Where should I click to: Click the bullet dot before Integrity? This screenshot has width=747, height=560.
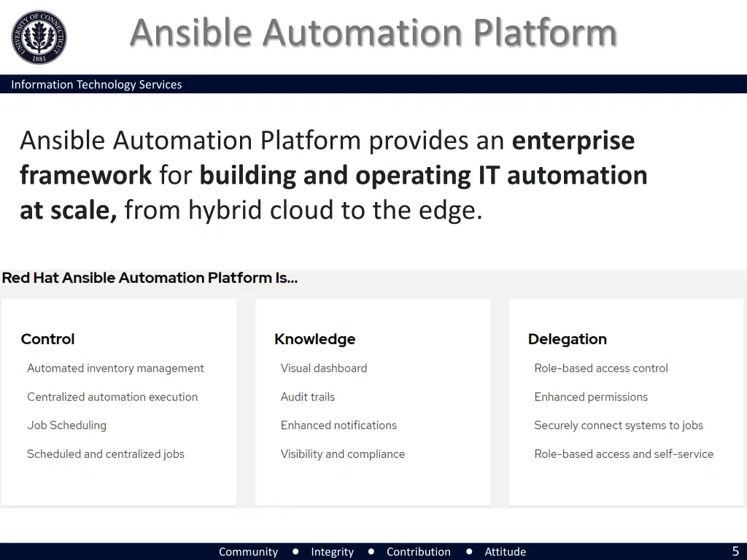point(295,552)
